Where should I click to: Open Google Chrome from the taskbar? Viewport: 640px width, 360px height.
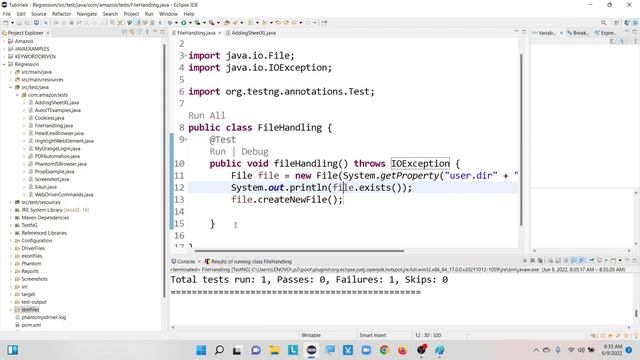point(384,350)
